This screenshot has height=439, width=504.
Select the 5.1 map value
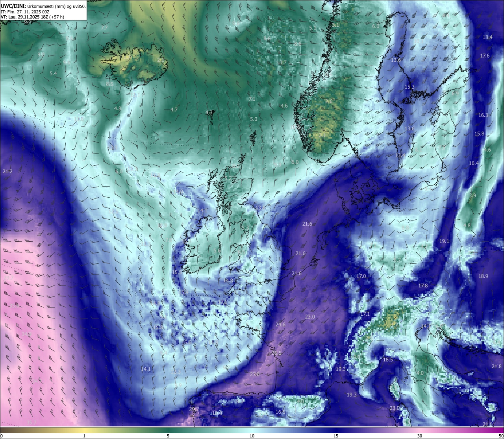(x=312, y=28)
